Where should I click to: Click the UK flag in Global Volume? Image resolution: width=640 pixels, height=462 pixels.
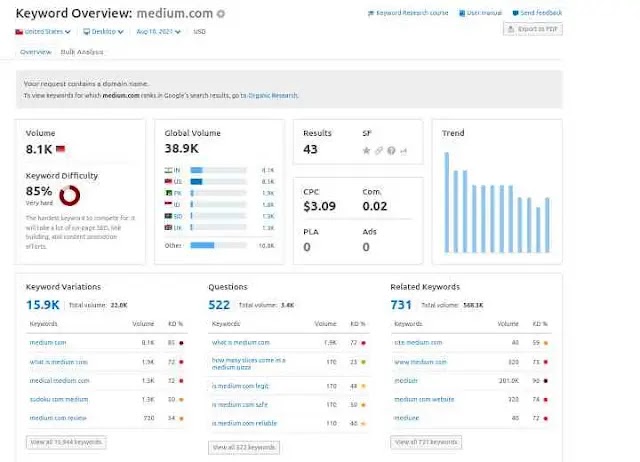[168, 227]
